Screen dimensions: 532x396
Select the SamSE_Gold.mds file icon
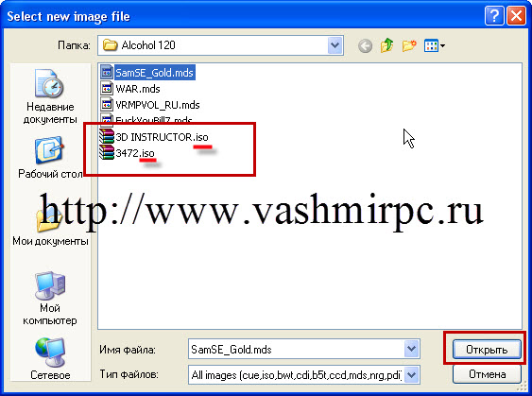point(107,72)
